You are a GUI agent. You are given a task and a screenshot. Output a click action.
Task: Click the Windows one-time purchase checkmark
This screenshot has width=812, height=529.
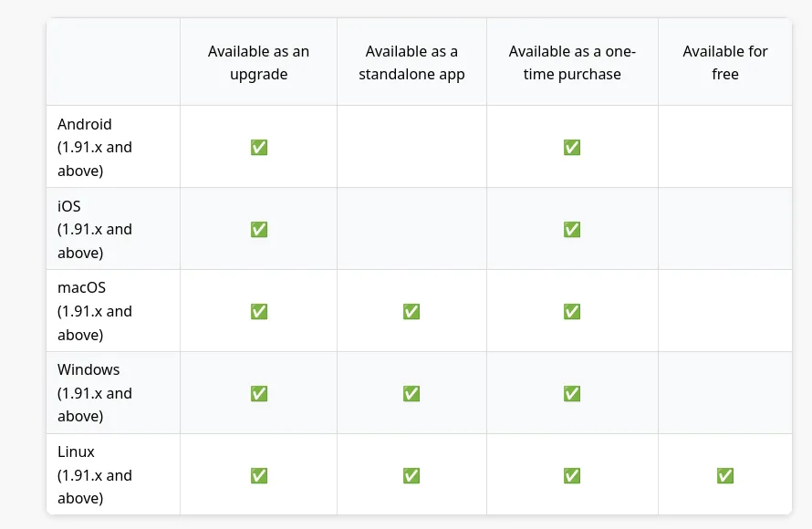tap(572, 393)
